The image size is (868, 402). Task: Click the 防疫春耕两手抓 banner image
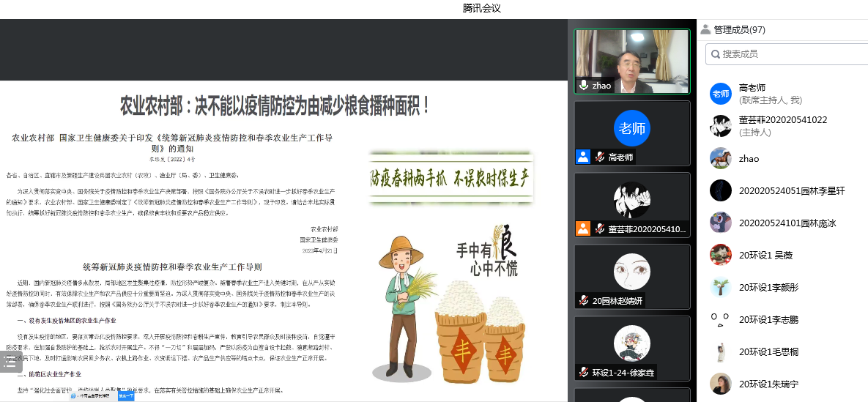click(450, 176)
